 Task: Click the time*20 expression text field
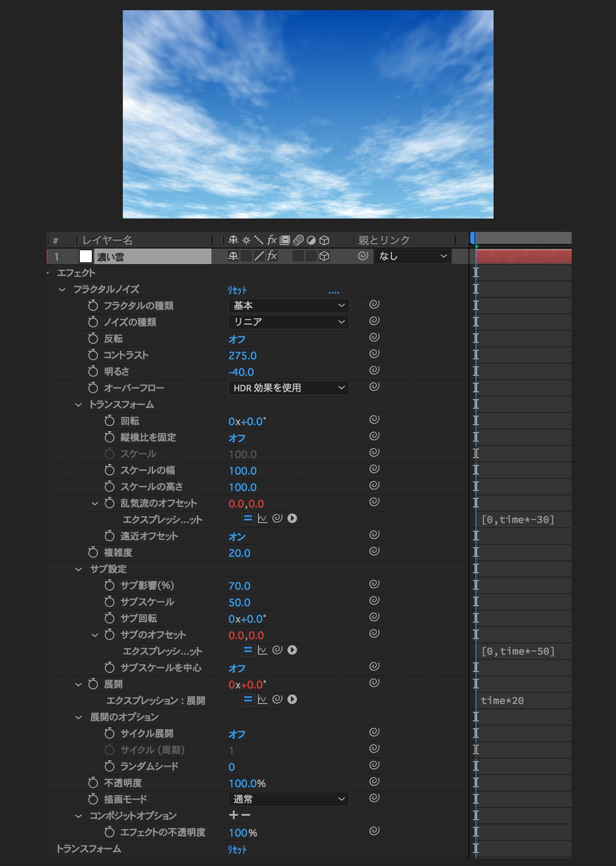coord(502,700)
